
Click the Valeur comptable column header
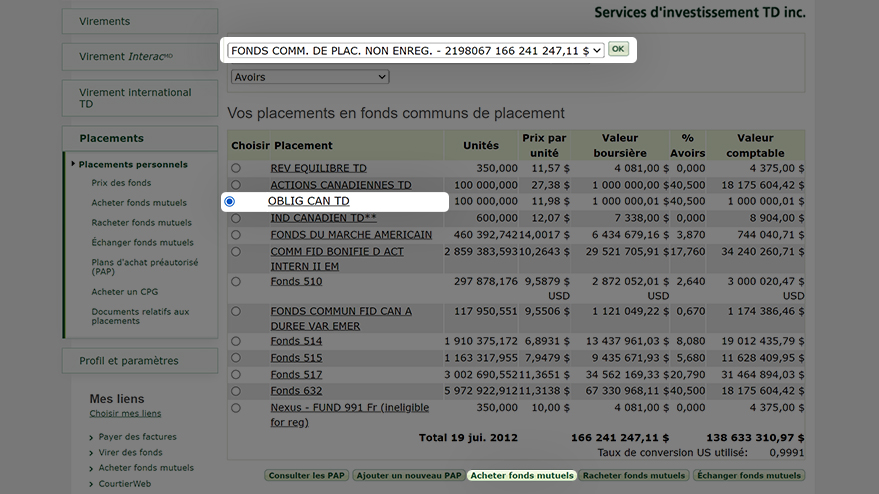point(755,145)
